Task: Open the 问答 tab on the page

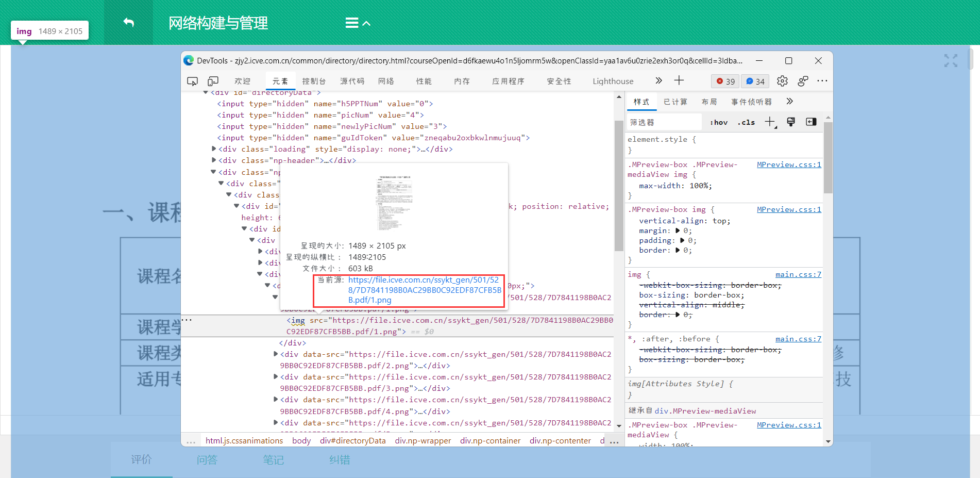Action: pyautogui.click(x=207, y=459)
